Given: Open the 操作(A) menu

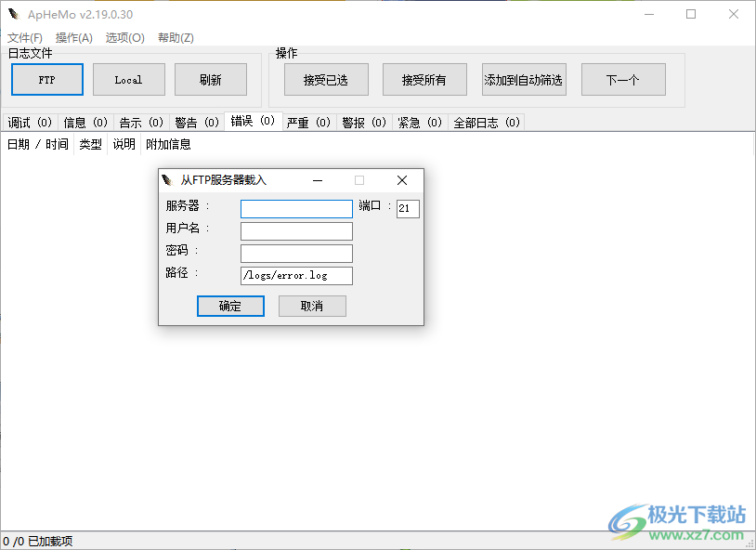Looking at the screenshot, I should [73, 38].
